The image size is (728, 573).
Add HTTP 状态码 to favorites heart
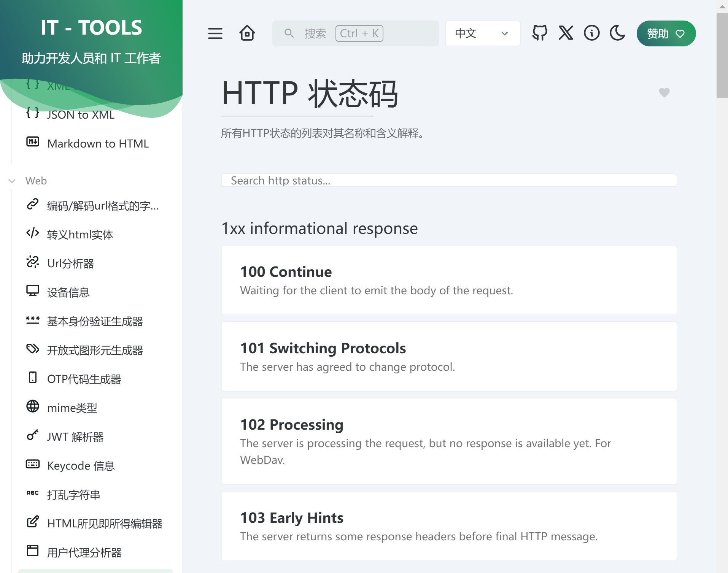click(x=664, y=92)
